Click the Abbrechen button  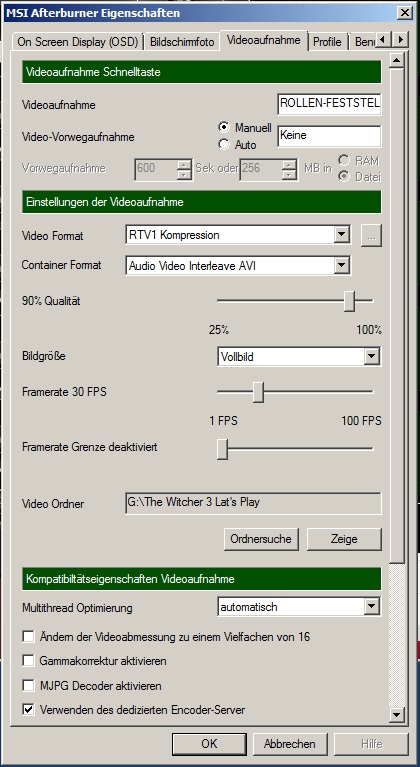289,744
